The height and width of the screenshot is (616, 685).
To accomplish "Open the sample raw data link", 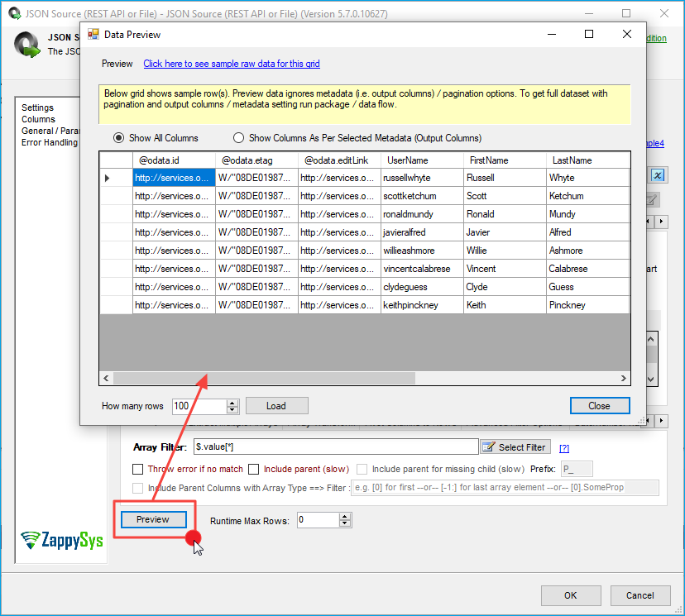I will (232, 64).
